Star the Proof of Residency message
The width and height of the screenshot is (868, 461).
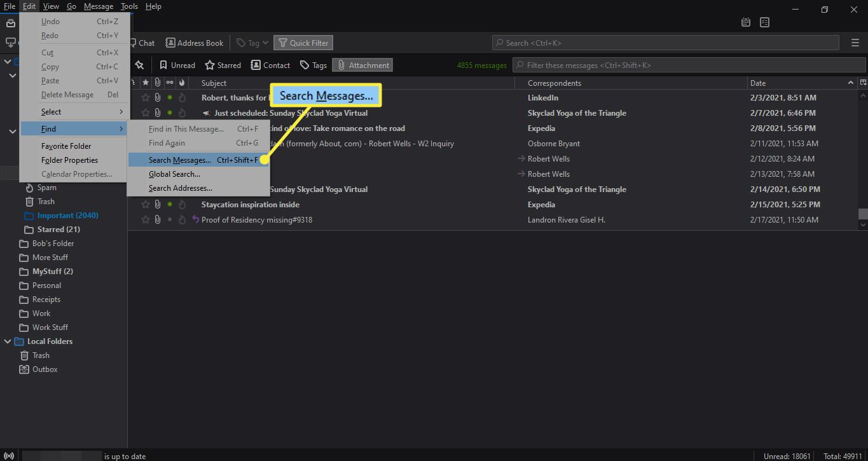click(146, 220)
